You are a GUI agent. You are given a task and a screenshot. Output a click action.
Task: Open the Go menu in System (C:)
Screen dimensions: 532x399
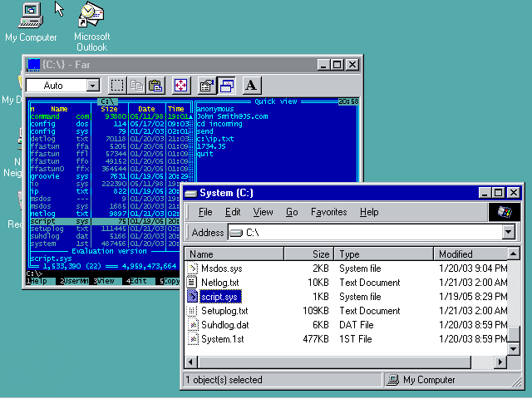(292, 212)
